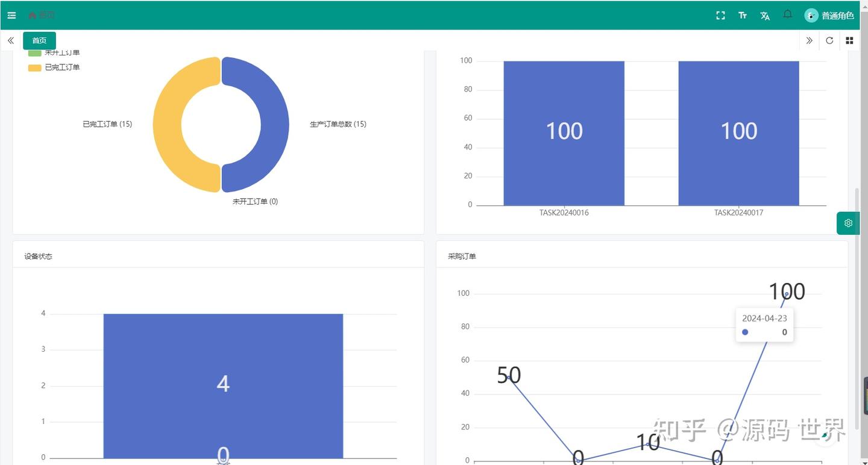Screen dimensions: 868x465
Task: Open the hamburger navigation menu
Action: (11, 15)
